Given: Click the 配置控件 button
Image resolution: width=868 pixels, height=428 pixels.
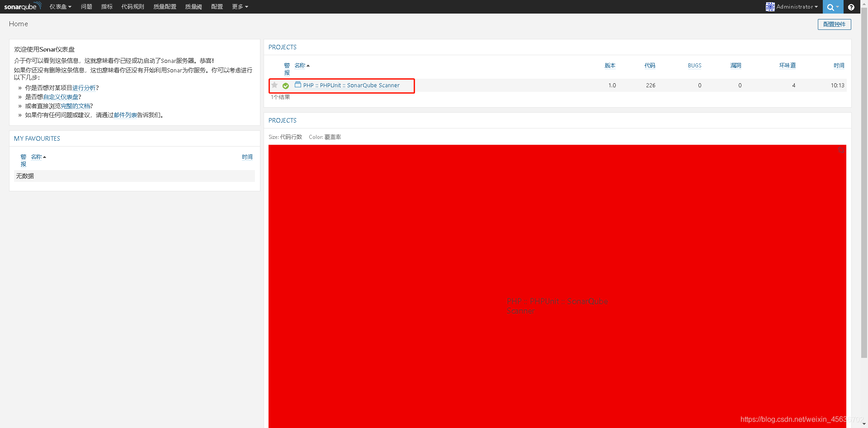Looking at the screenshot, I should (834, 24).
